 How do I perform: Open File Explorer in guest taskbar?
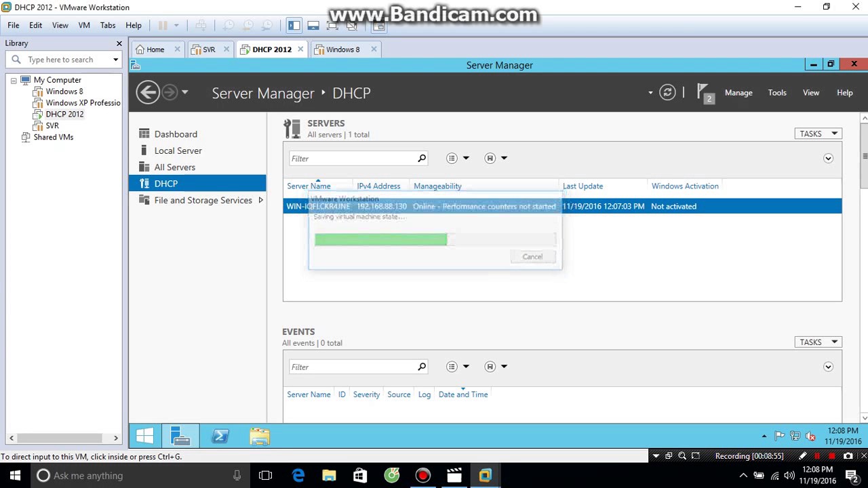[260, 436]
